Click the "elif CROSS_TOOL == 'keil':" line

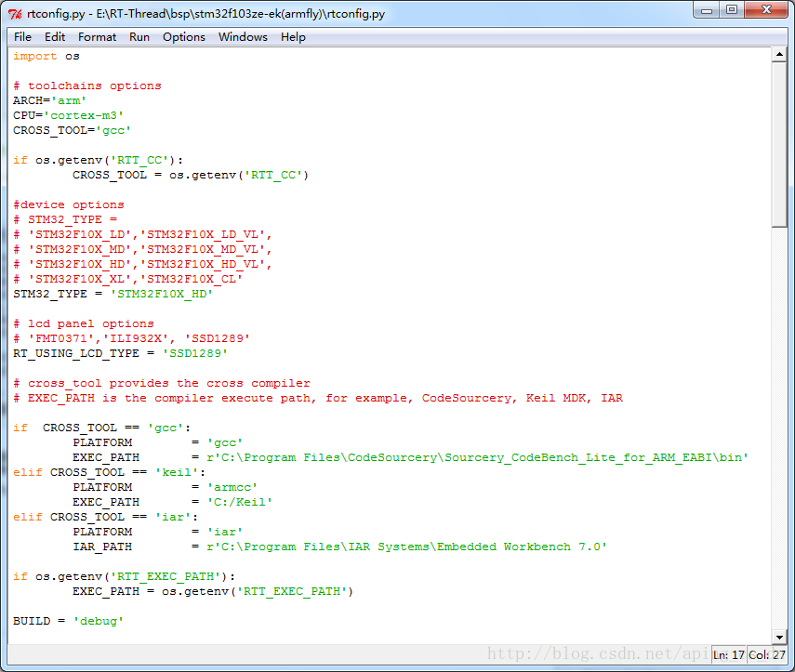[x=109, y=472]
